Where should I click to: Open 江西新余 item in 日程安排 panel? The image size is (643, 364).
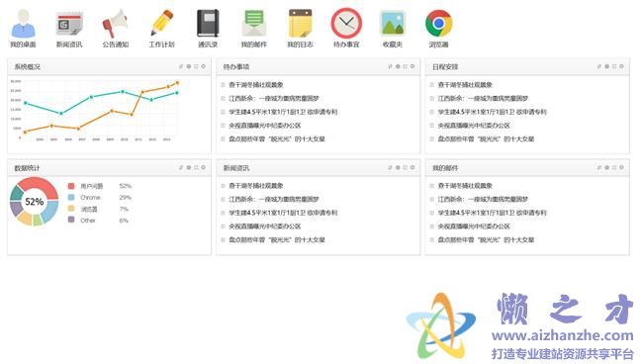coord(483,98)
